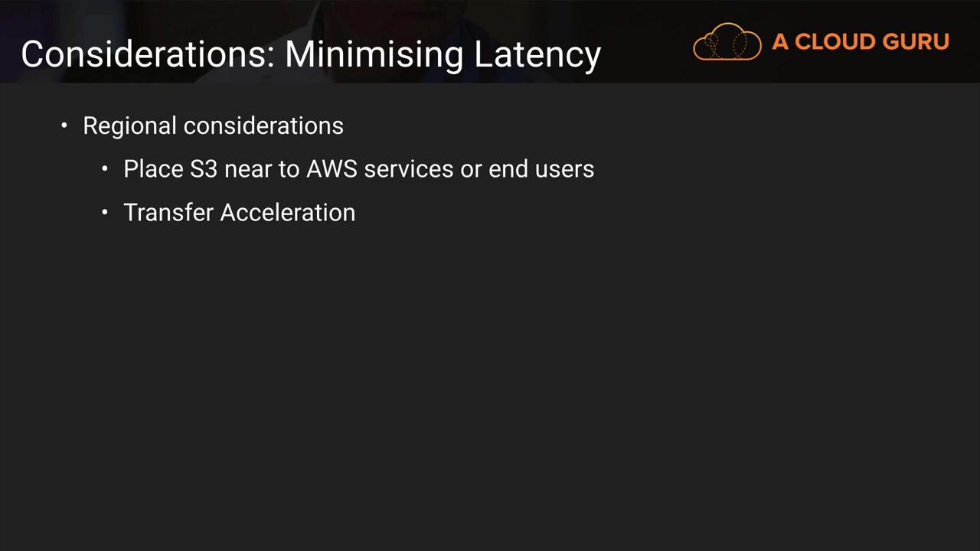Click the "Place S3 near to AWS services" line
This screenshot has width=980, height=551.
pyautogui.click(x=358, y=169)
